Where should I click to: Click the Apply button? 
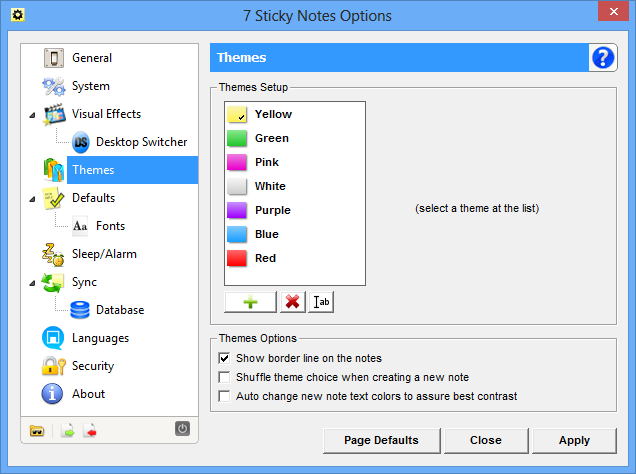[x=574, y=440]
